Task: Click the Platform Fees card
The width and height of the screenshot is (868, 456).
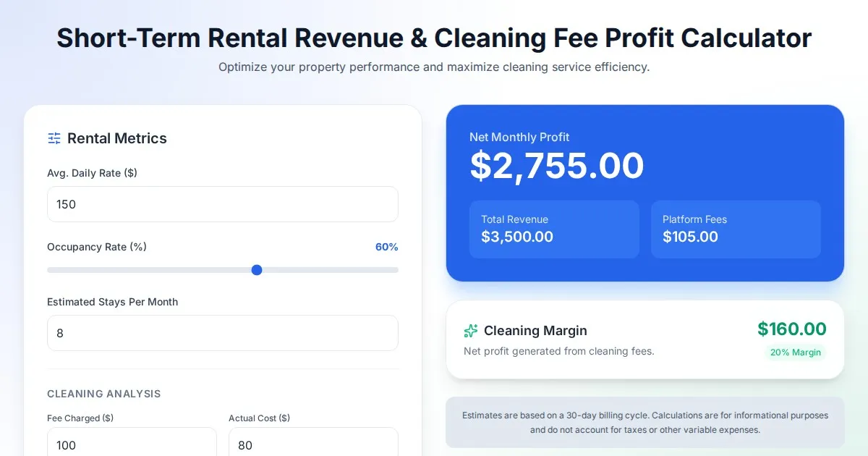Action: 736,229
